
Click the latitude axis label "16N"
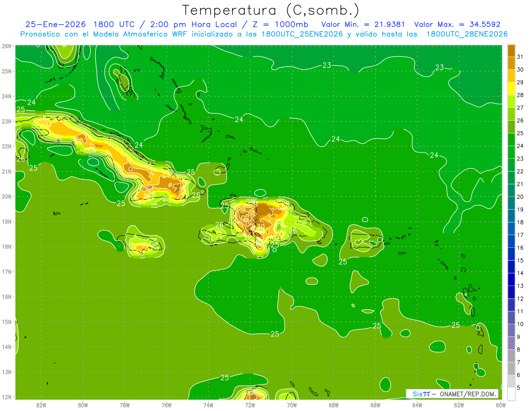point(7,297)
